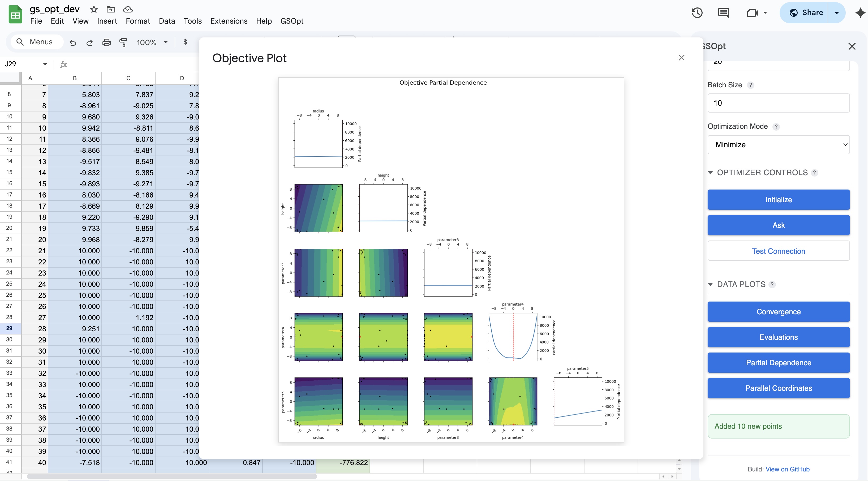Star the gs_opt_dev document
This screenshot has width=868, height=481.
94,10
